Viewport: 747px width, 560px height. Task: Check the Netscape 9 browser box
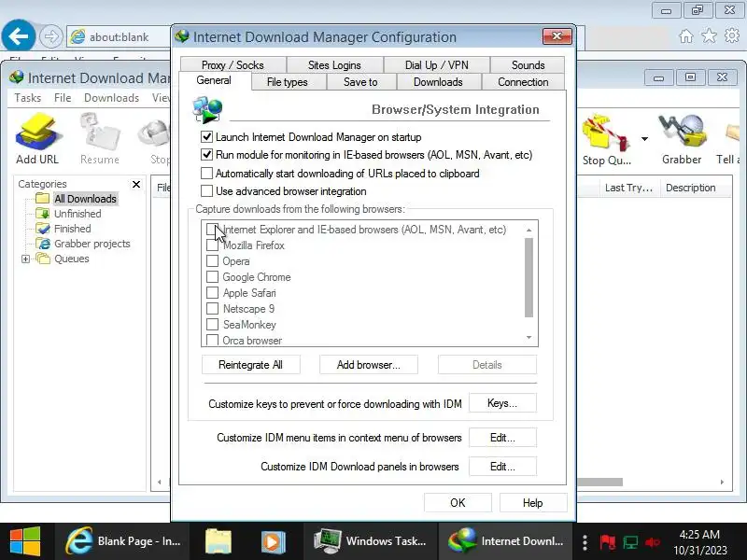(212, 309)
